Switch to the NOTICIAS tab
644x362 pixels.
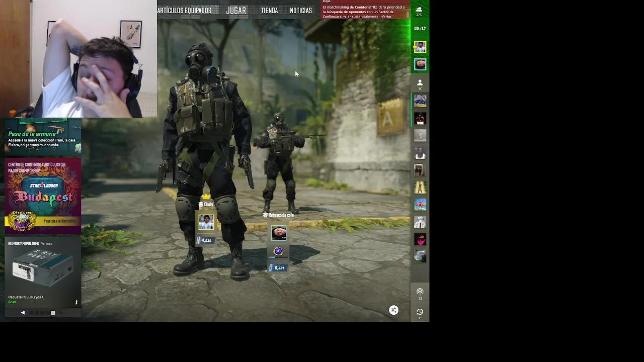tap(301, 10)
